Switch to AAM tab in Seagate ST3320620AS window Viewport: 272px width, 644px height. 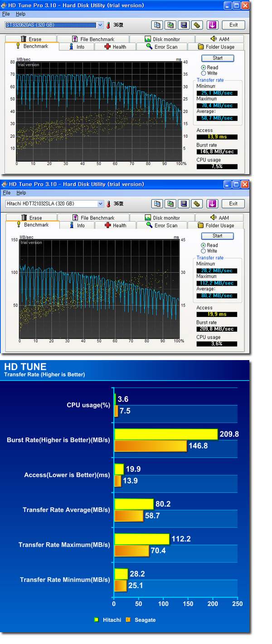(x=219, y=39)
